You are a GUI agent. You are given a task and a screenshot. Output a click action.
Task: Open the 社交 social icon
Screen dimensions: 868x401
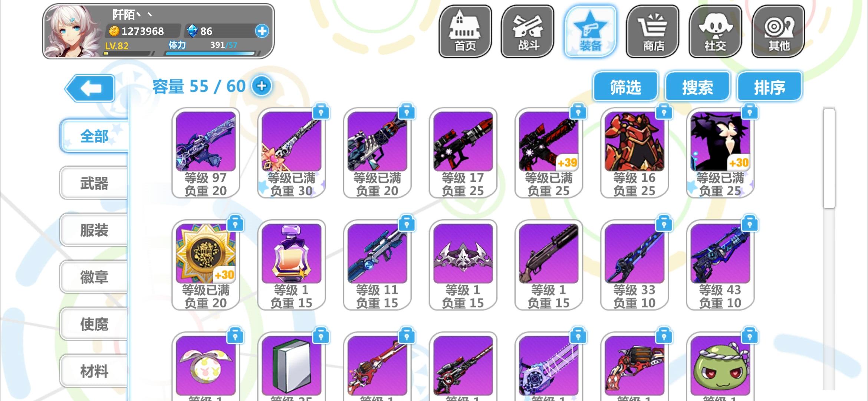pyautogui.click(x=716, y=31)
